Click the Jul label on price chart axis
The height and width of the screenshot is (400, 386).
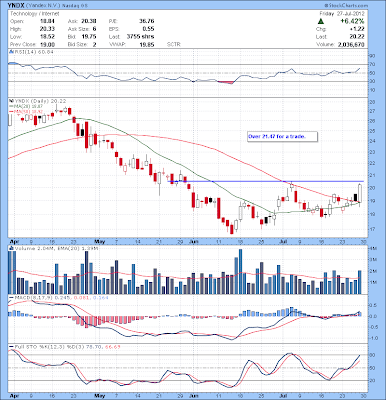coord(283,241)
